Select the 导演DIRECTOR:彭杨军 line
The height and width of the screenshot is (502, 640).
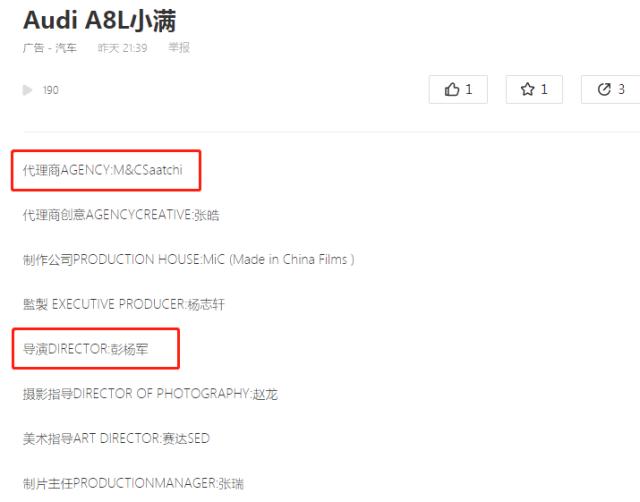[x=85, y=349]
